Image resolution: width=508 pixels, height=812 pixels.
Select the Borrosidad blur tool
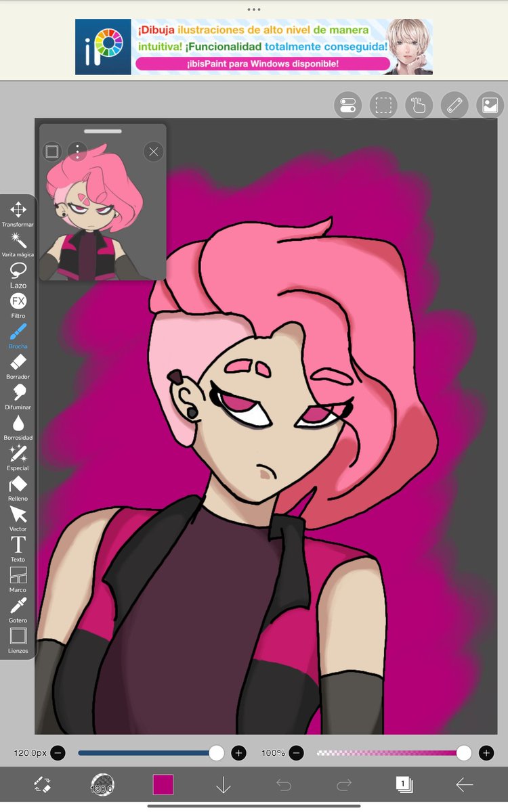tap(18, 427)
